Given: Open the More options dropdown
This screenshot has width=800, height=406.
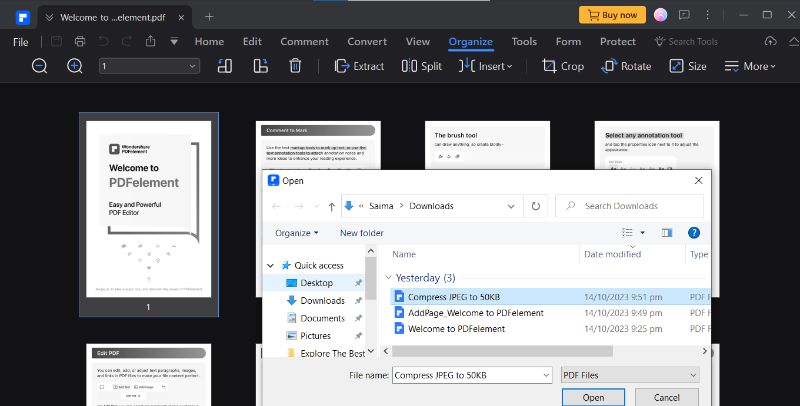Looking at the screenshot, I should pyautogui.click(x=749, y=66).
